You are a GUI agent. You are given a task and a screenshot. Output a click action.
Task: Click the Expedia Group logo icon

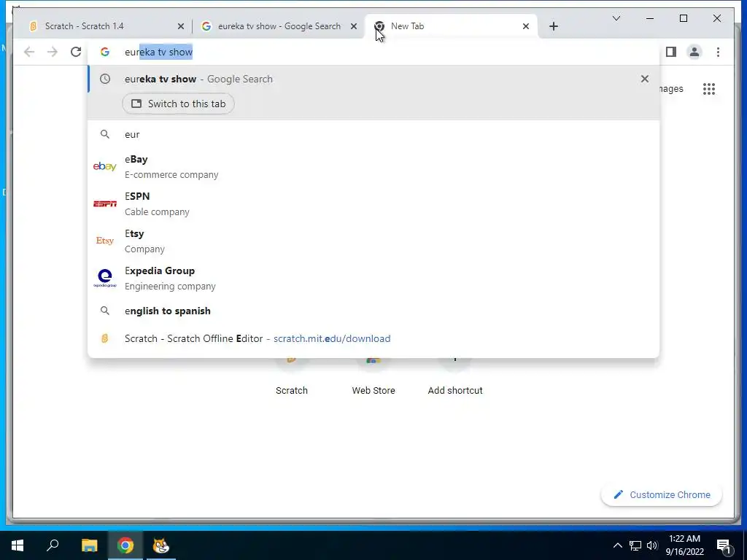coord(105,278)
